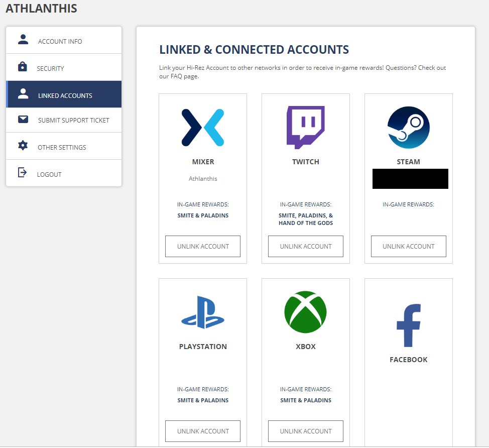Click Smite & Paladins rewards under Mixer
Viewport: 489px width, 448px height.
(203, 215)
